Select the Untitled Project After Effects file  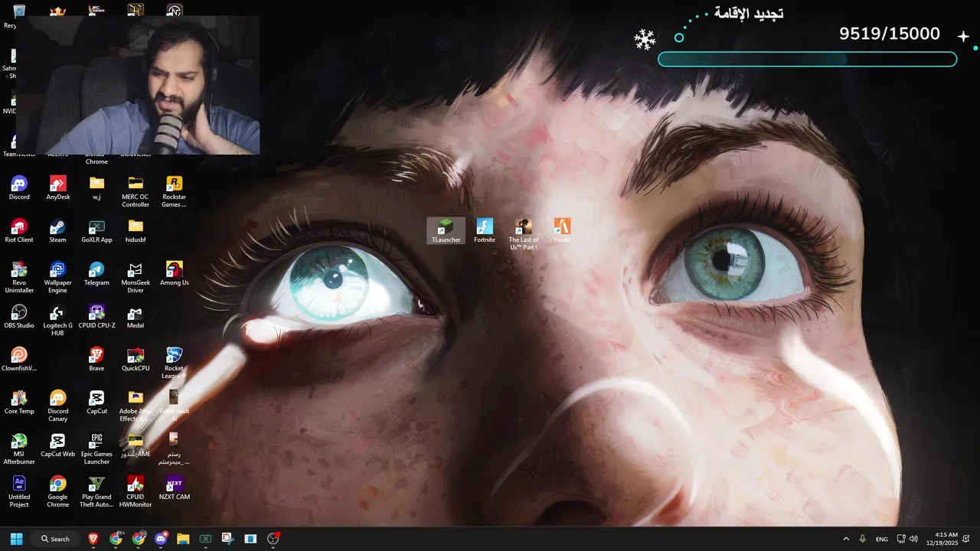point(19,491)
